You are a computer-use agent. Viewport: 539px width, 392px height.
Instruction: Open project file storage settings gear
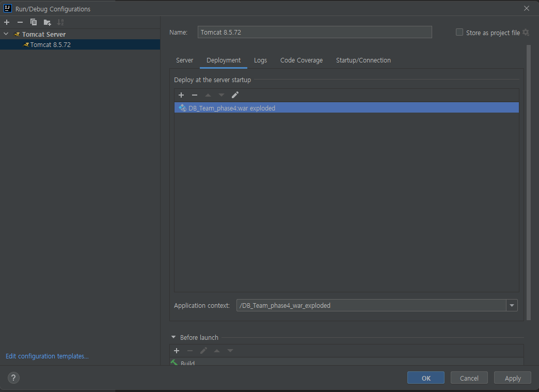pyautogui.click(x=526, y=33)
